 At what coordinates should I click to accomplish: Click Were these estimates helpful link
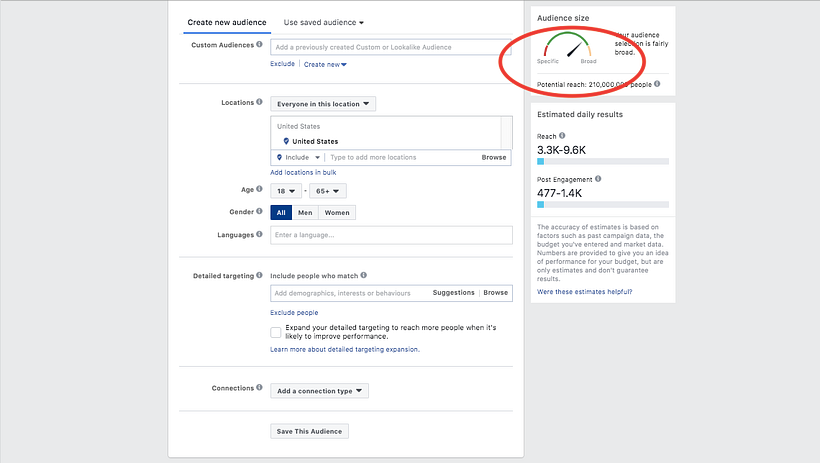[x=584, y=291]
